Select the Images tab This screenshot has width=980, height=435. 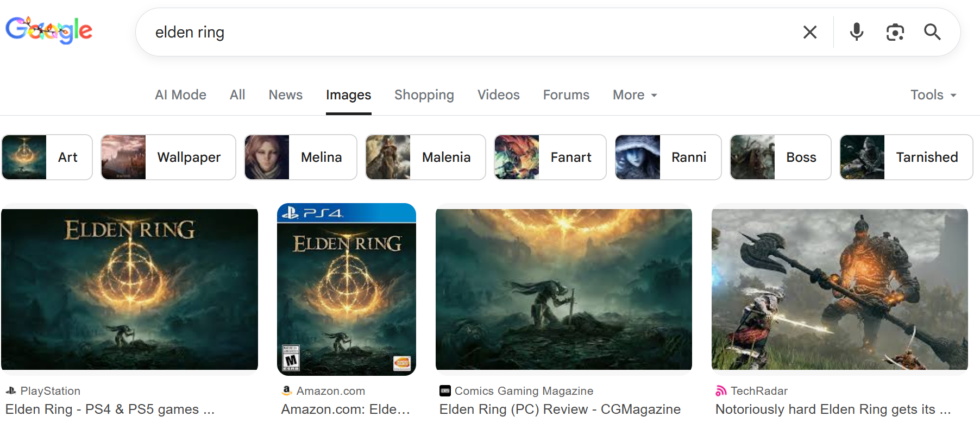pos(349,96)
